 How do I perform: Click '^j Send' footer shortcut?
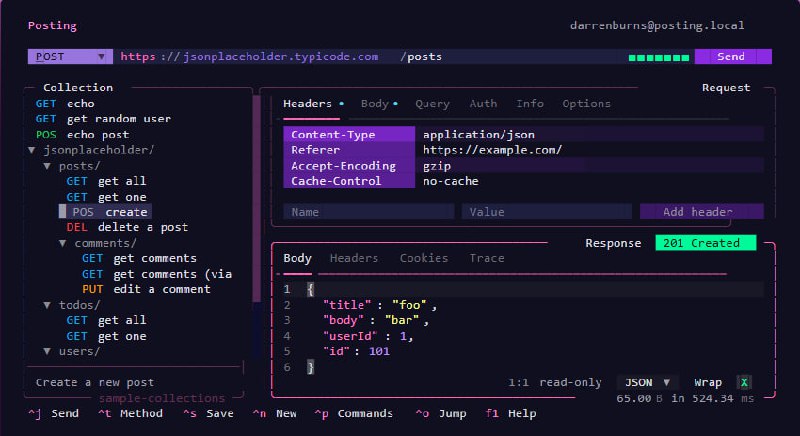point(54,414)
